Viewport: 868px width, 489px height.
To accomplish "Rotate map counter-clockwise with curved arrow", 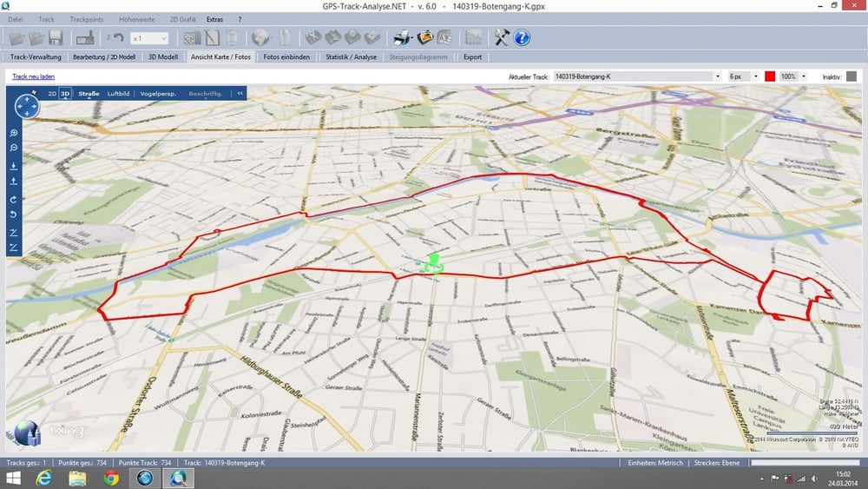I will [14, 215].
